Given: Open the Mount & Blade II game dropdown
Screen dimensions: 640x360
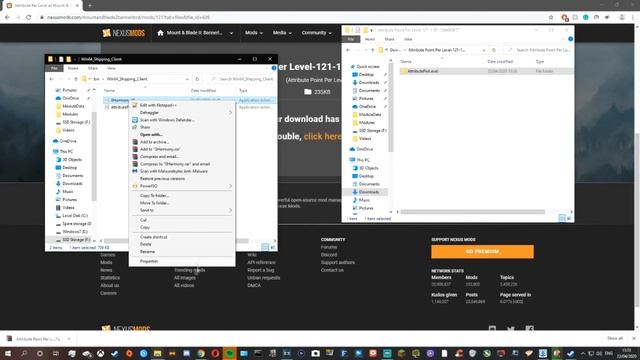Looking at the screenshot, I should point(196,33).
